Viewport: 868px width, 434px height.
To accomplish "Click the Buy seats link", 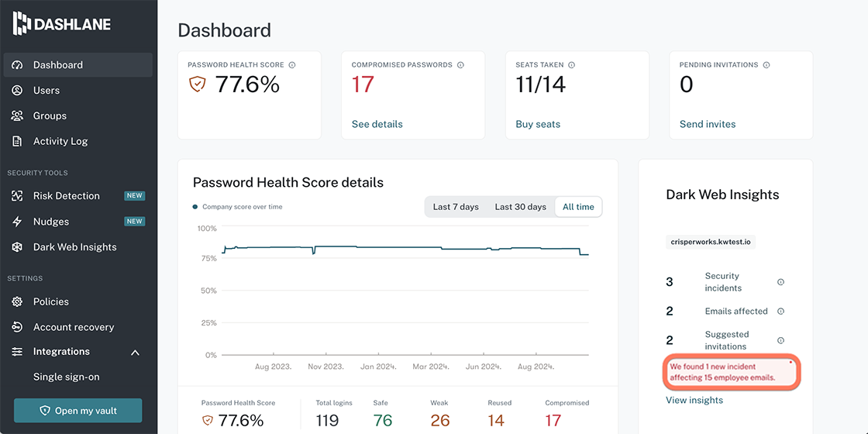I will [538, 124].
